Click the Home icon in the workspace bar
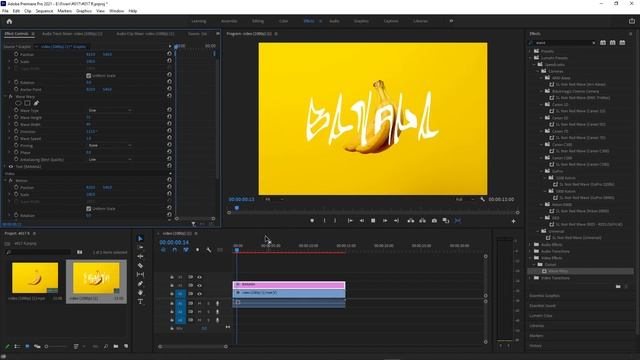This screenshot has width=640, height=360. (x=9, y=21)
